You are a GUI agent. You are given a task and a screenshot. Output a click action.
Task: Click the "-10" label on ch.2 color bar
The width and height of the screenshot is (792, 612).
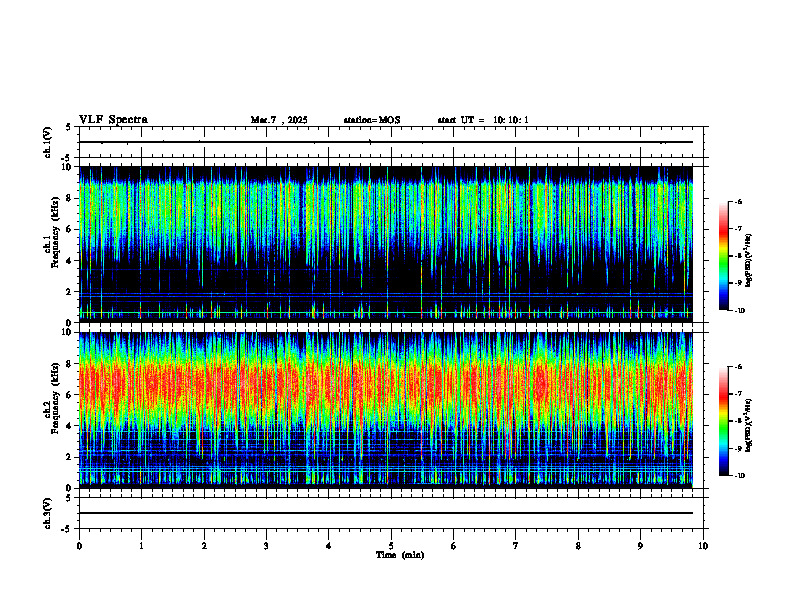(740, 476)
